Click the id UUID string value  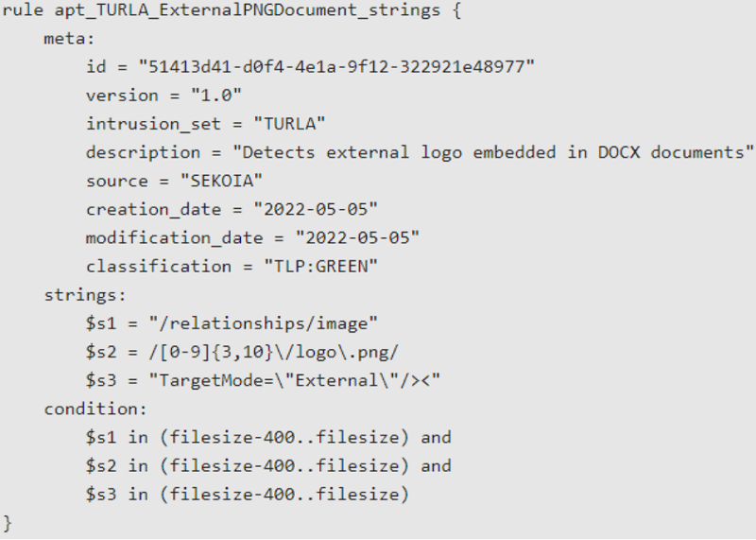click(336, 66)
